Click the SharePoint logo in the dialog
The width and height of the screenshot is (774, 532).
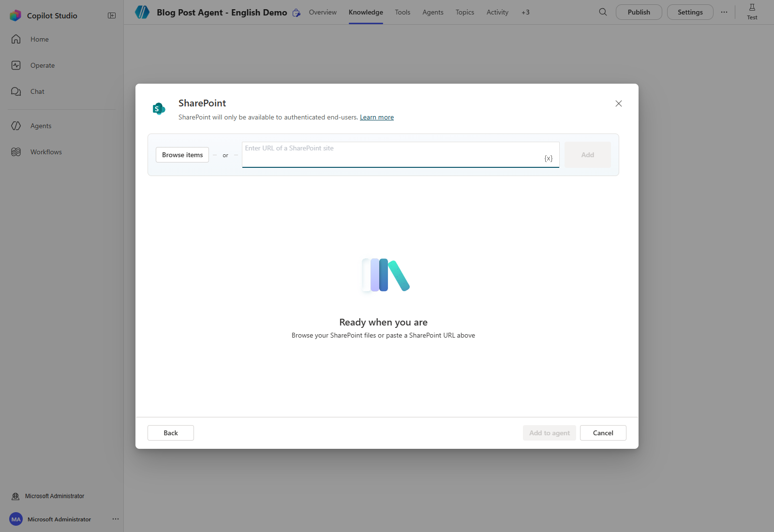pyautogui.click(x=159, y=108)
